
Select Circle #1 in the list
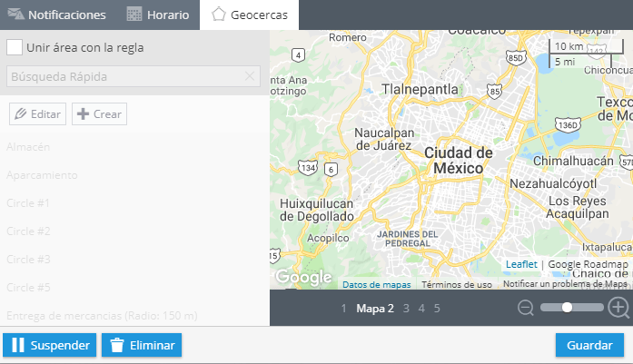pyautogui.click(x=28, y=203)
